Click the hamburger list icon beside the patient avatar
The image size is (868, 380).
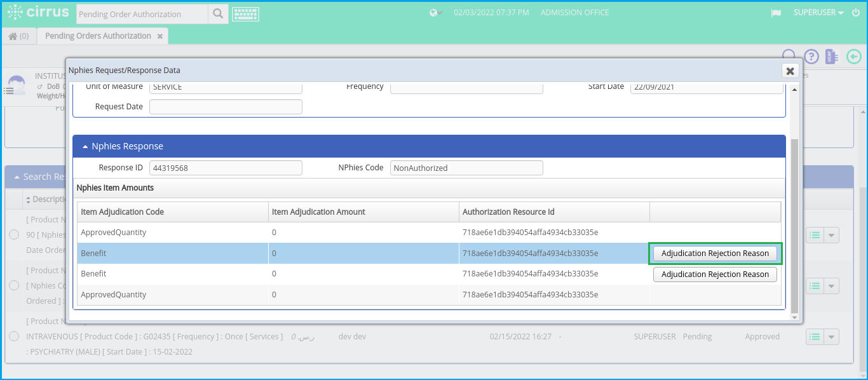[9, 90]
